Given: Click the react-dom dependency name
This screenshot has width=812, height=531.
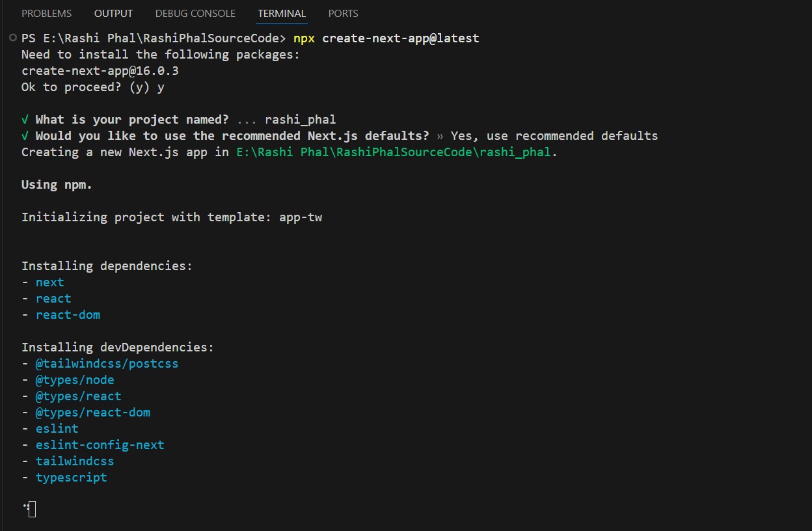Looking at the screenshot, I should pos(68,315).
